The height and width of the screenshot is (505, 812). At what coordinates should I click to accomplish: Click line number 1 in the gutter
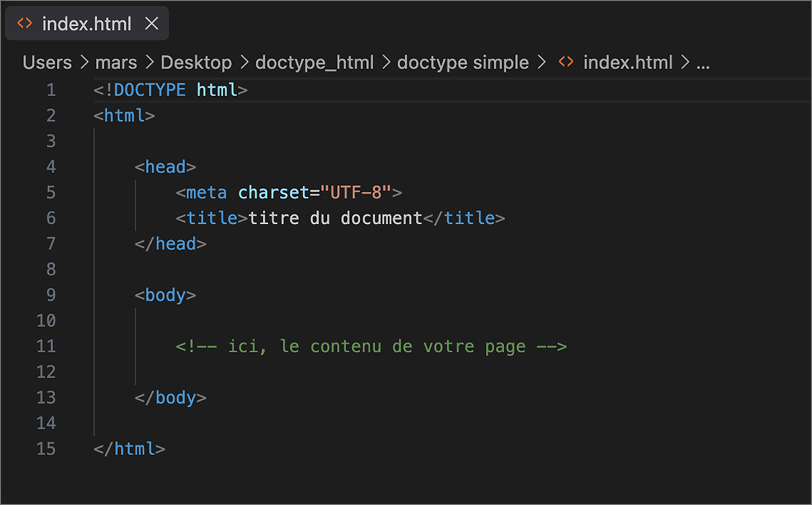click(x=51, y=90)
